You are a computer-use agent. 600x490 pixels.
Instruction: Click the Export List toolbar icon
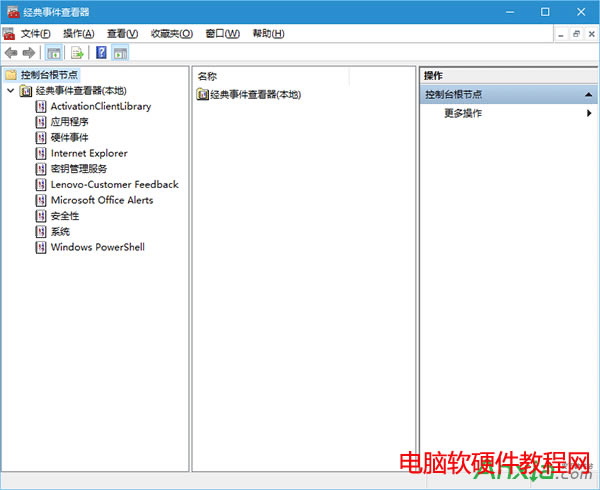[77, 53]
